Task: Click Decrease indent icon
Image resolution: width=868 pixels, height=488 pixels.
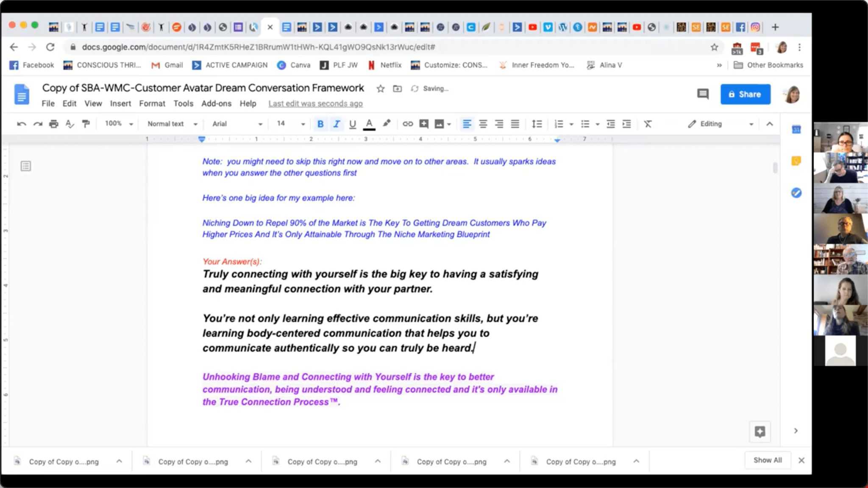Action: (611, 124)
